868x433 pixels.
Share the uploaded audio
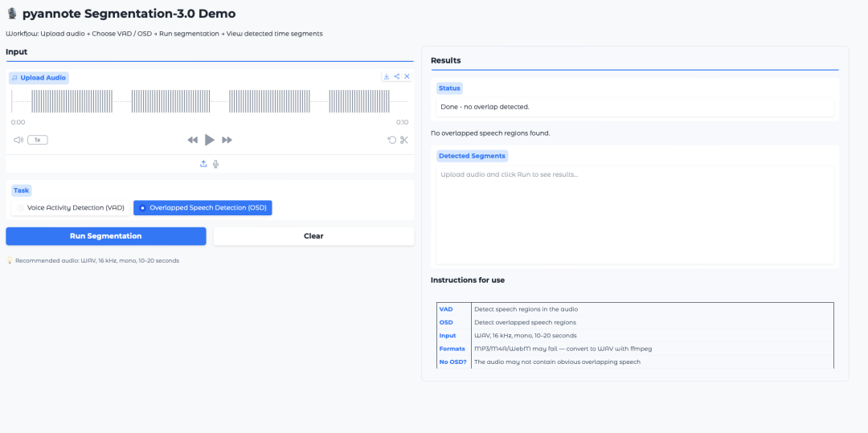[x=397, y=76]
